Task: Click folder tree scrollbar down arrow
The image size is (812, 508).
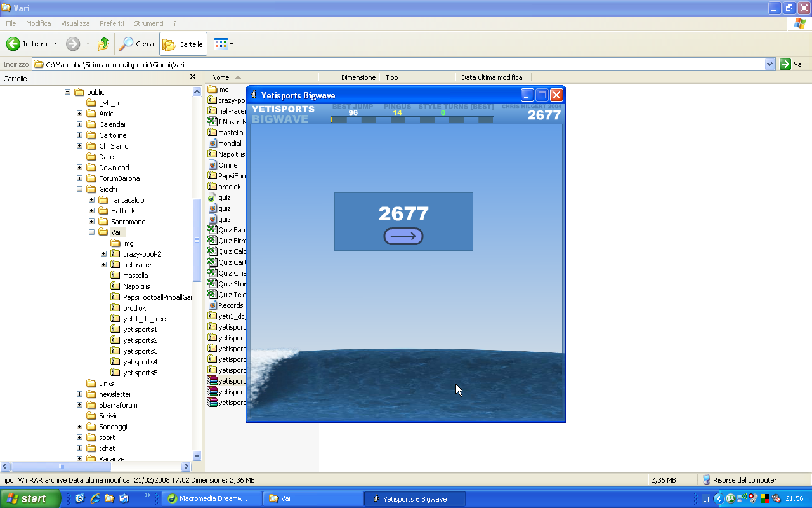Action: pyautogui.click(x=197, y=455)
